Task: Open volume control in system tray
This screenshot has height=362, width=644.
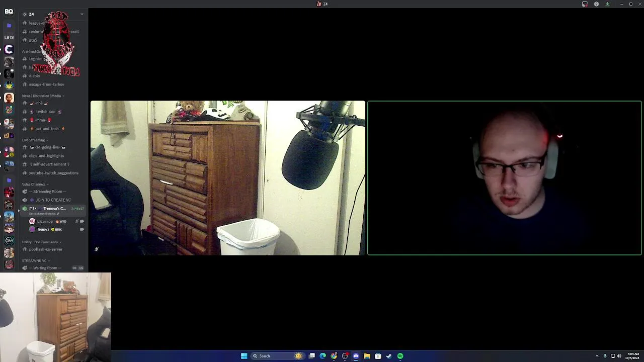Action: pyautogui.click(x=619, y=356)
